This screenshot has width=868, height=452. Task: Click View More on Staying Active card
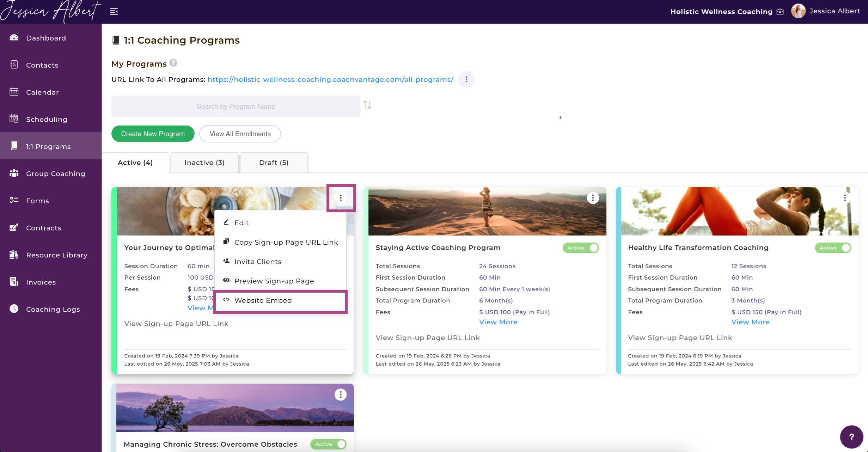tap(498, 322)
